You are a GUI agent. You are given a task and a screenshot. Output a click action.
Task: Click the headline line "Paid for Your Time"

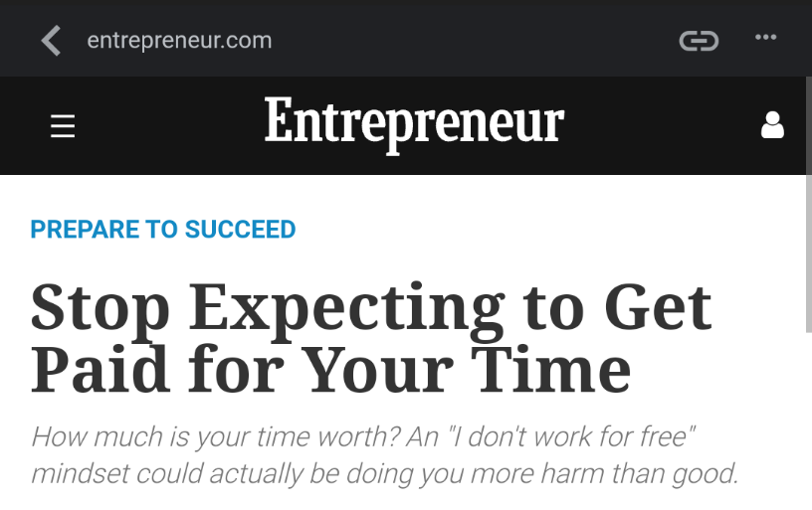pos(330,368)
